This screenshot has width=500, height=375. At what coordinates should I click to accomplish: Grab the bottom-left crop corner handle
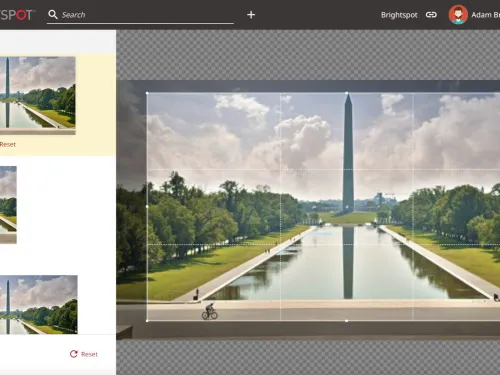pyautogui.click(x=147, y=321)
